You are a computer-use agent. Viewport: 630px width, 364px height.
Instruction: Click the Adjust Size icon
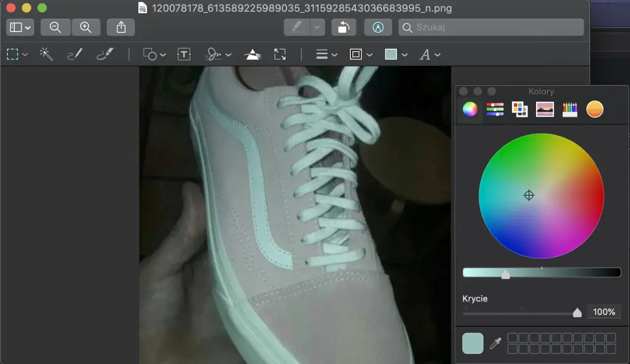pos(280,55)
